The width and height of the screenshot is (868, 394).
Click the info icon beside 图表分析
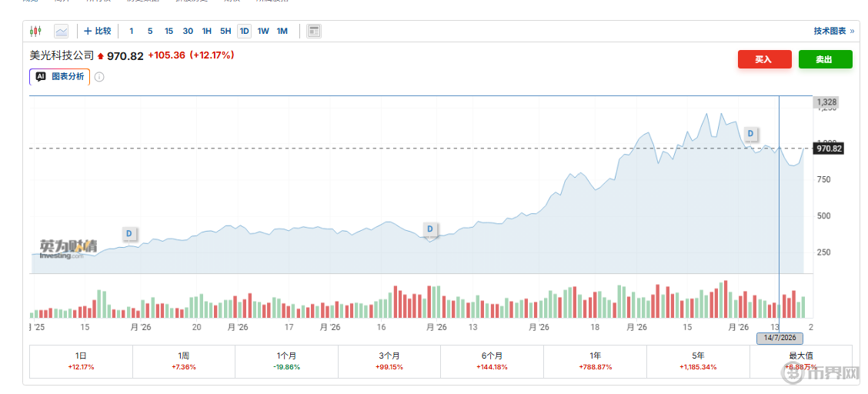point(99,77)
